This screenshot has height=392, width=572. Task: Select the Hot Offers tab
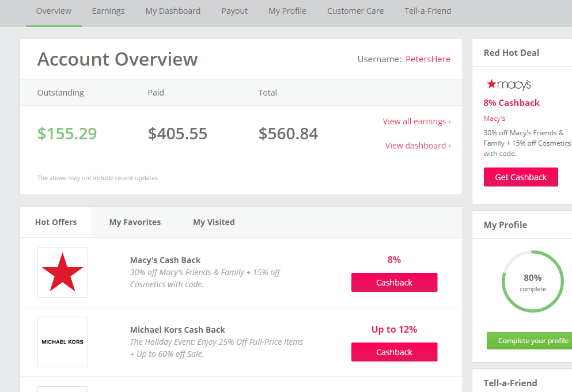point(56,222)
